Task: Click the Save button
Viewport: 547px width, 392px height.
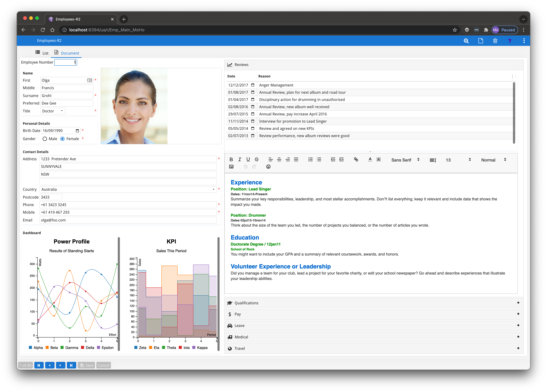Action: (x=86, y=365)
